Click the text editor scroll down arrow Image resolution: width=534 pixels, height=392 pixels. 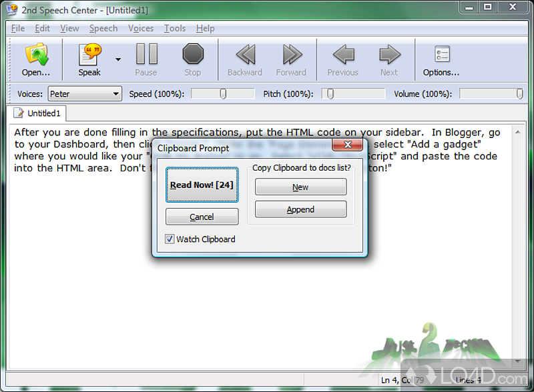518,361
